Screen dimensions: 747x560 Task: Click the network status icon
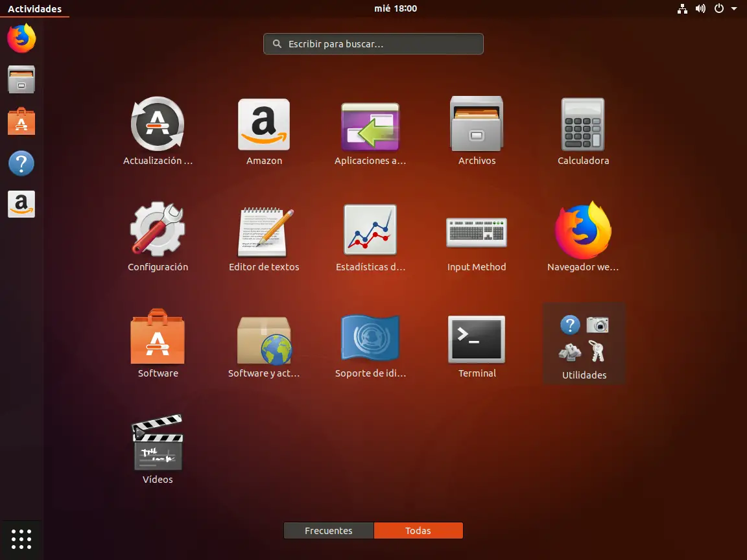coord(682,8)
